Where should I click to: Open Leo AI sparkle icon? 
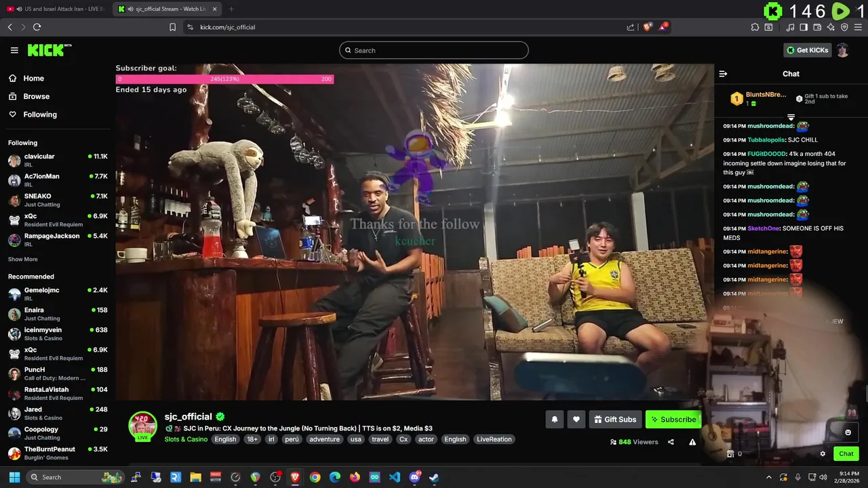click(x=831, y=27)
